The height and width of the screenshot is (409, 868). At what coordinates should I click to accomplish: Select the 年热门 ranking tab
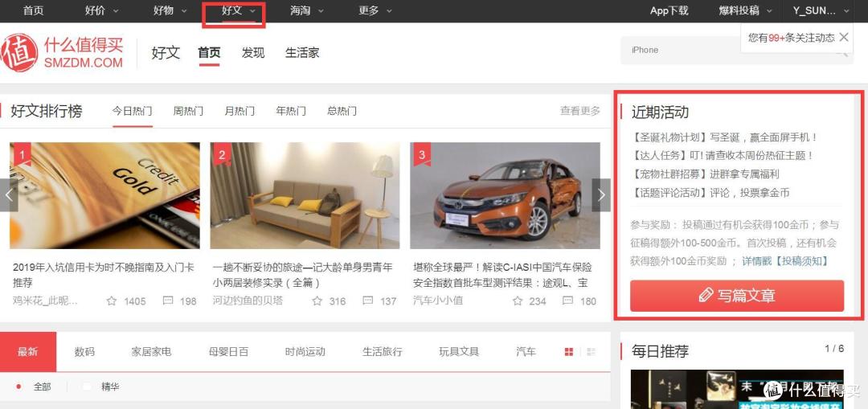291,111
